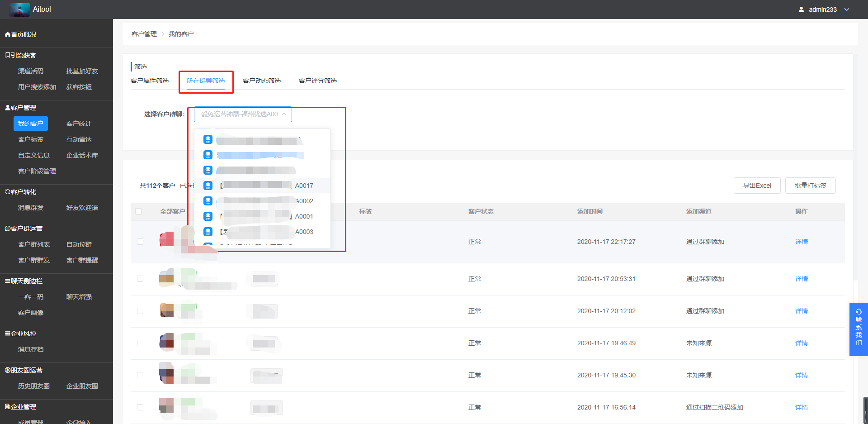
Task: Select the group option ending A0003
Action: pyautogui.click(x=262, y=232)
